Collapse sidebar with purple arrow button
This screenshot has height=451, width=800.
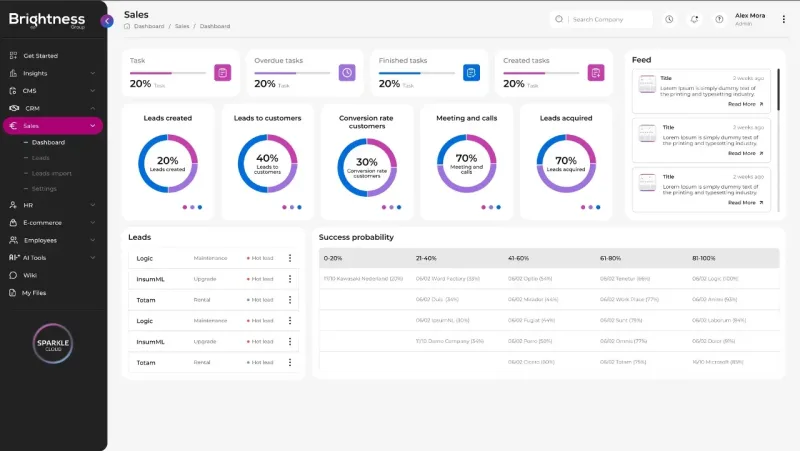pyautogui.click(x=107, y=21)
